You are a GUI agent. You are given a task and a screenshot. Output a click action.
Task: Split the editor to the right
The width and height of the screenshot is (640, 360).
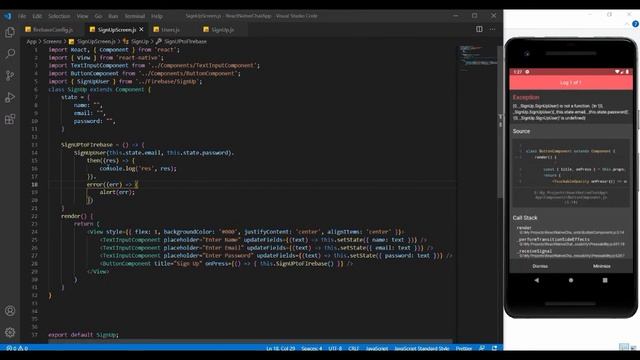pos(479,29)
